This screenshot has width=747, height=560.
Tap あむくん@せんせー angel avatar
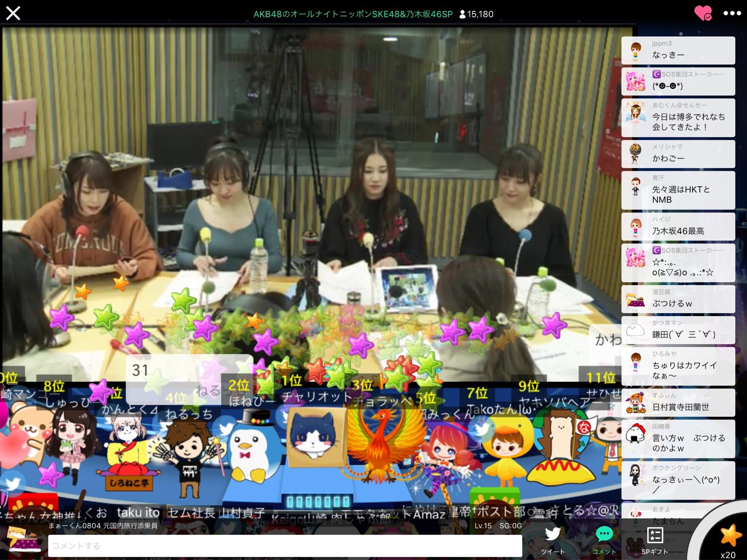coord(636,113)
